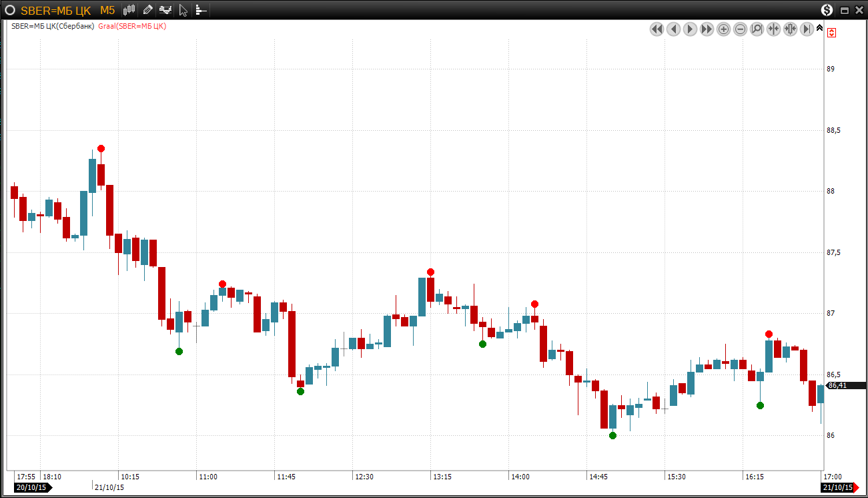
Task: Click the dollar sign icon in title bar
Action: (827, 10)
